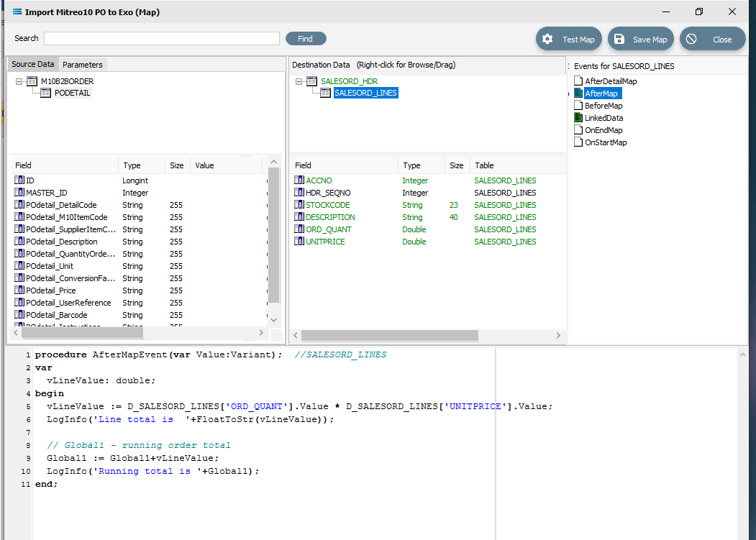This screenshot has height=540, width=756.
Task: Click the destination grid Table column header
Action: tap(517, 165)
